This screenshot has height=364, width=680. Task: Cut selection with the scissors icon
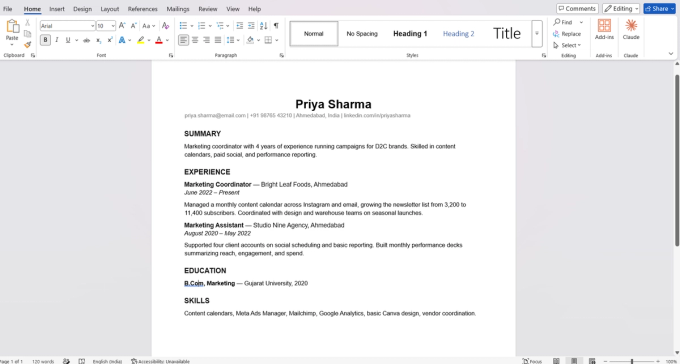27,23
